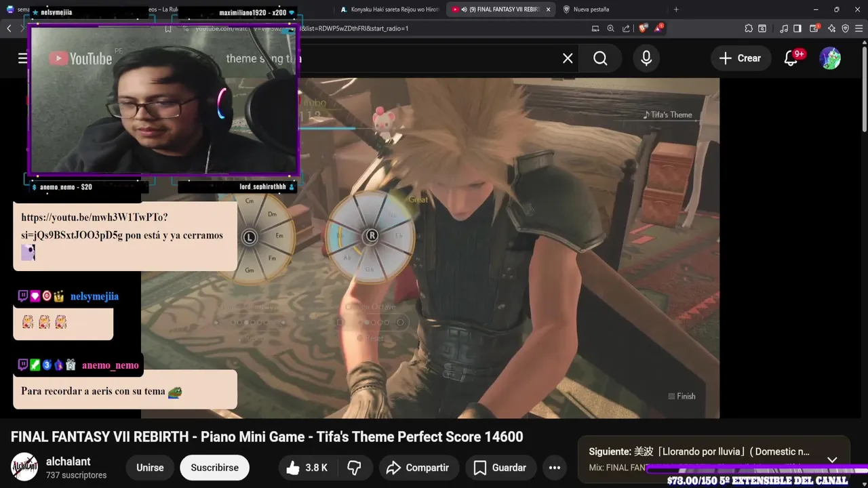Click the Finish prompt in the video
The height and width of the screenshot is (488, 868).
coord(682,396)
